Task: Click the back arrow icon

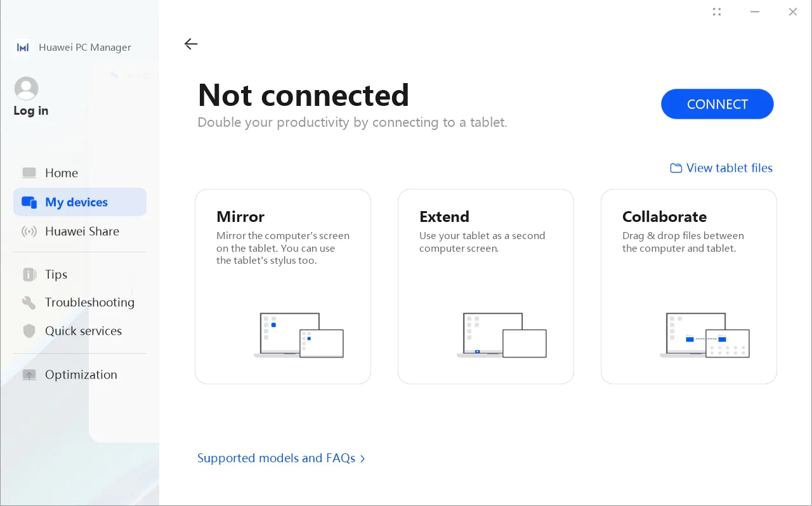Action: click(x=191, y=44)
